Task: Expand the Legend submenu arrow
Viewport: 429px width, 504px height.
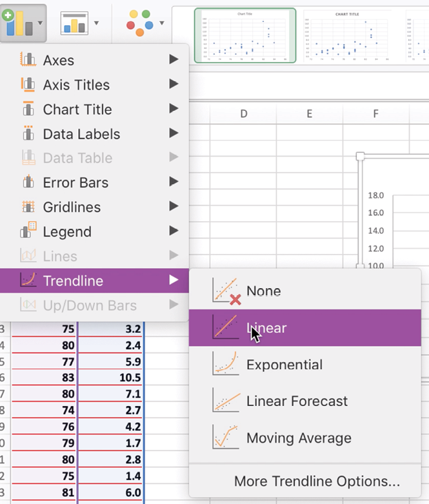Action: click(x=173, y=231)
